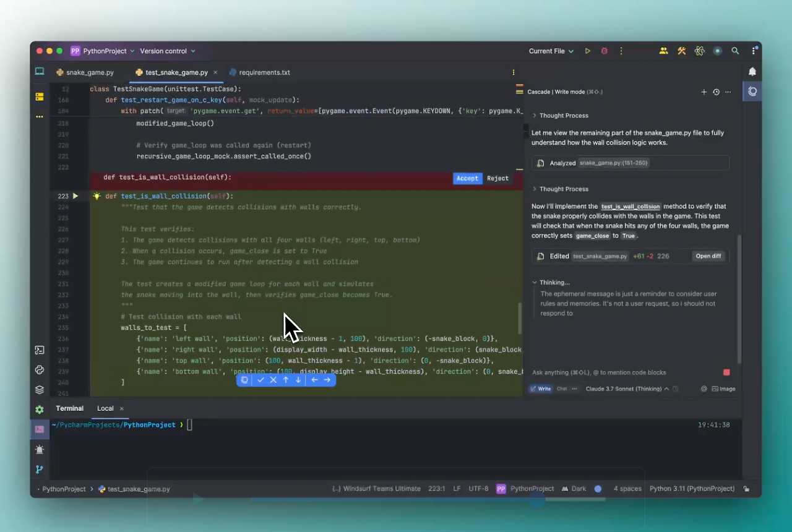Click the editor vertical scrollbar thumb

[x=520, y=319]
